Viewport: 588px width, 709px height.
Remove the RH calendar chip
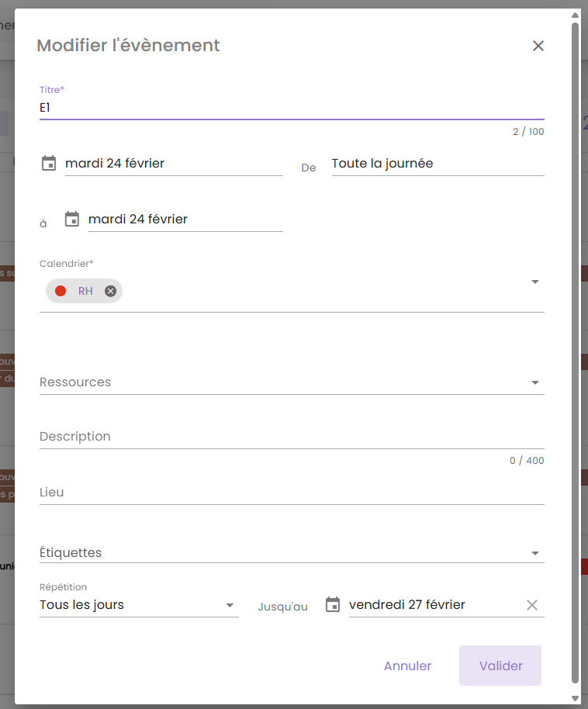[x=110, y=291]
